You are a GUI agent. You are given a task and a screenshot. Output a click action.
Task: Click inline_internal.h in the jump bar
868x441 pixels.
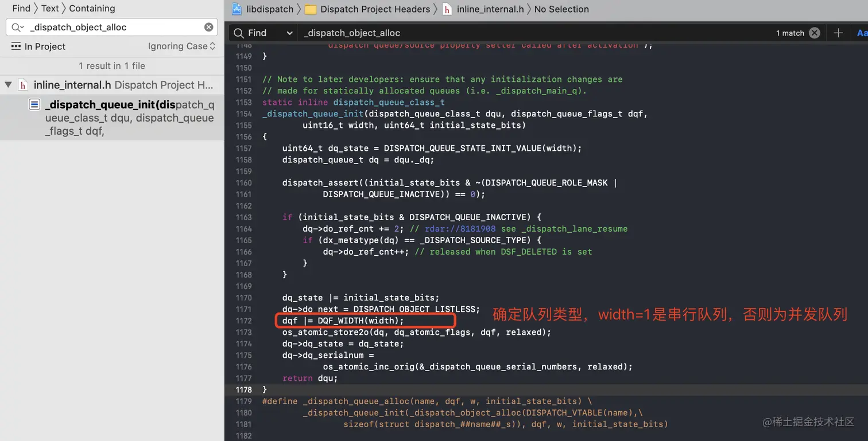click(490, 9)
